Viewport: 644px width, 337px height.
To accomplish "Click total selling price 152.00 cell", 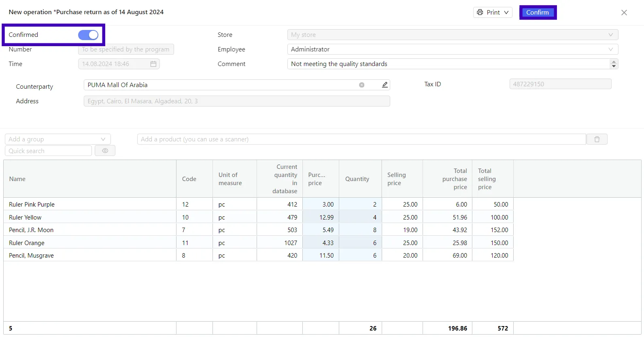I will 493,230.
